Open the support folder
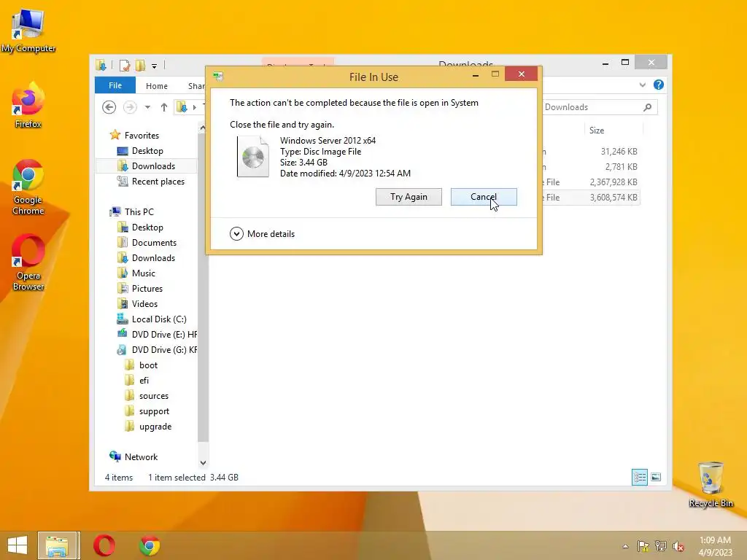The image size is (747, 560). pyautogui.click(x=147, y=411)
